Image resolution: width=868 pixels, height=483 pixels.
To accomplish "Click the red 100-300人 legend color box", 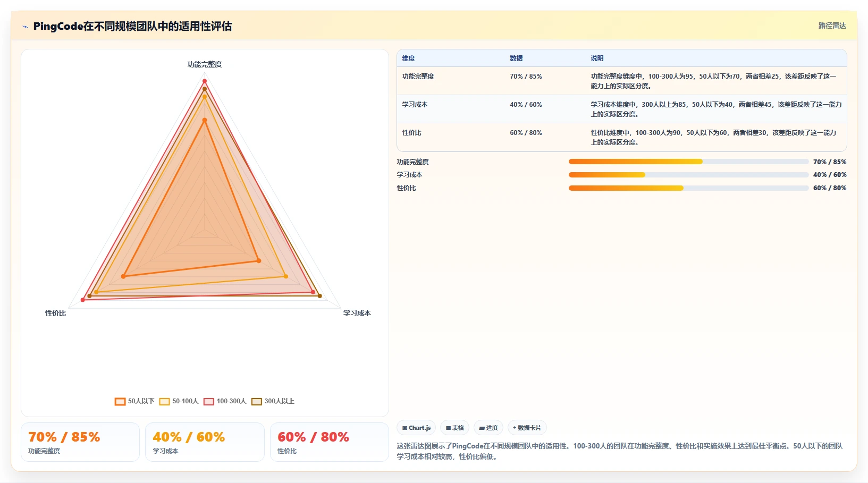I will coord(209,402).
